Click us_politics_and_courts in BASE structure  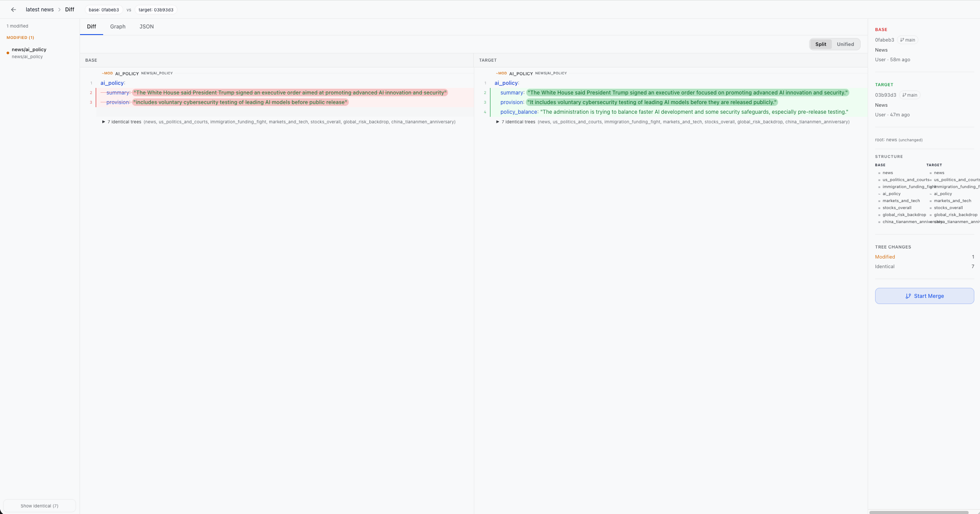(906, 180)
